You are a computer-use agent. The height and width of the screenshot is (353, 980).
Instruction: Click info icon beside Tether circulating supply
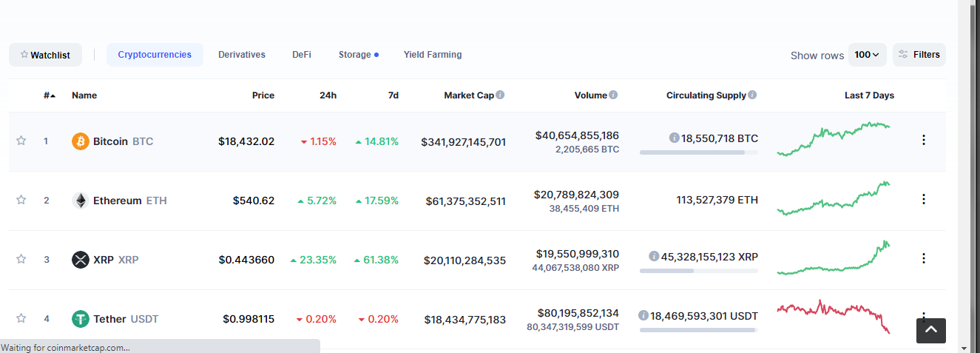click(643, 315)
